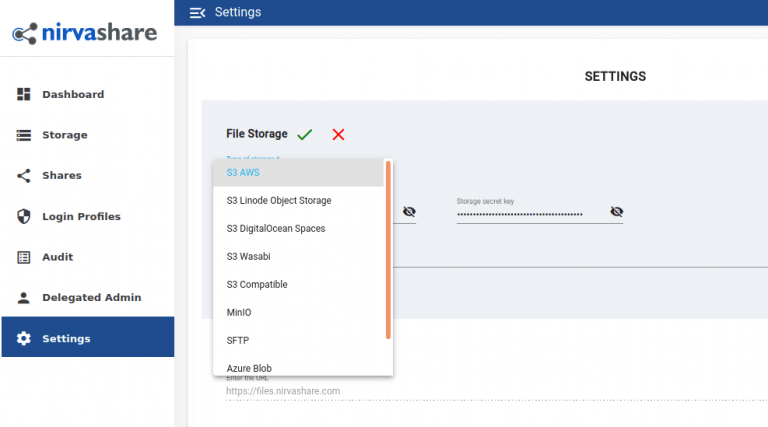Viewport: 768px width, 427px height.
Task: Click the Storage list icon
Action: point(24,135)
